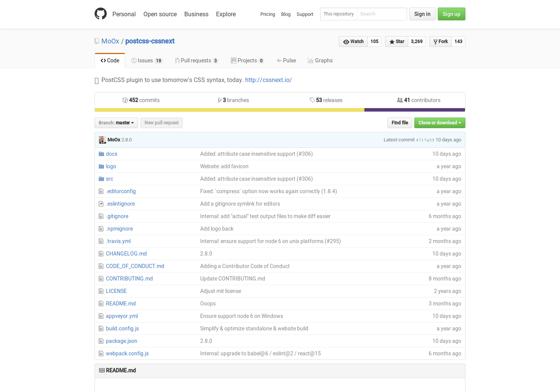The width and height of the screenshot is (560, 392).
Task: Open the CODE_OF_CONDUCT.md file
Action: coord(135,266)
